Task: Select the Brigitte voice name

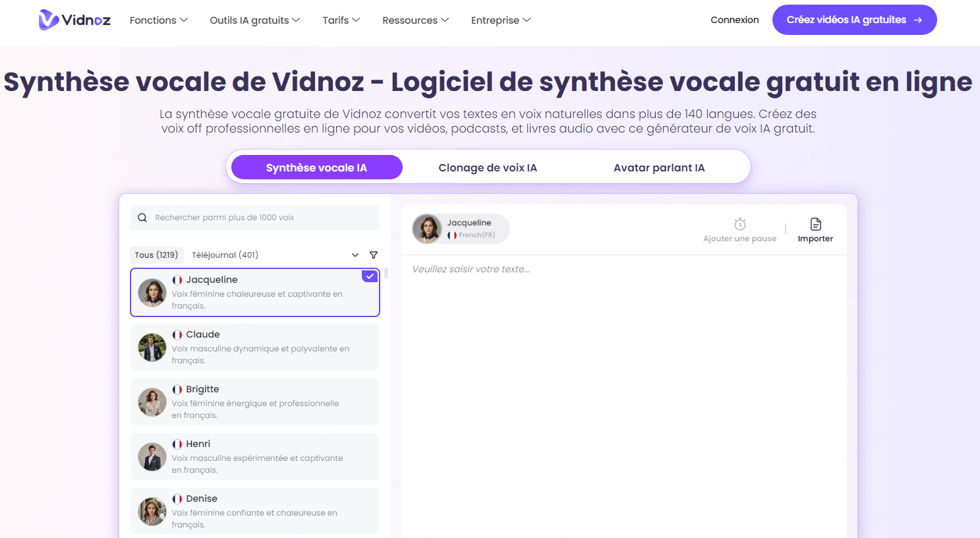Action: pyautogui.click(x=202, y=390)
